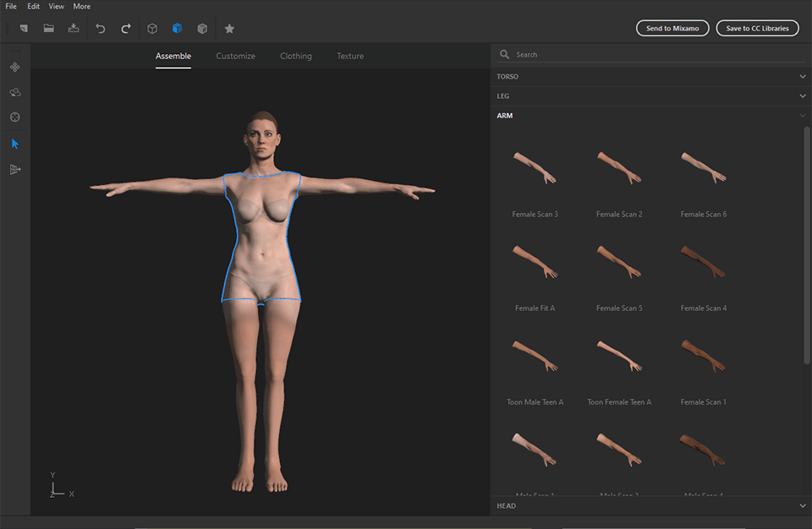The height and width of the screenshot is (529, 812).
Task: Click the Undo icon in the toolbar
Action: coord(100,28)
